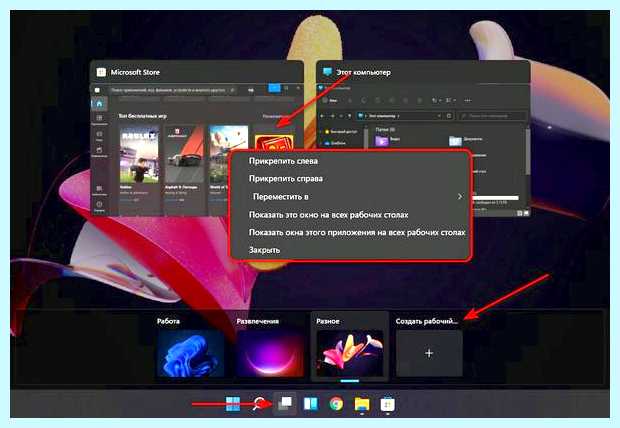Open the Movies icon in Store sidebar
Image resolution: width=620 pixels, height=428 pixels.
[x=99, y=151]
